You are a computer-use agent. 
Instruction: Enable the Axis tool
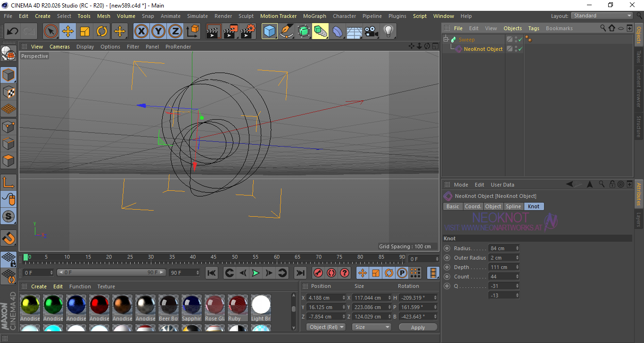8,182
